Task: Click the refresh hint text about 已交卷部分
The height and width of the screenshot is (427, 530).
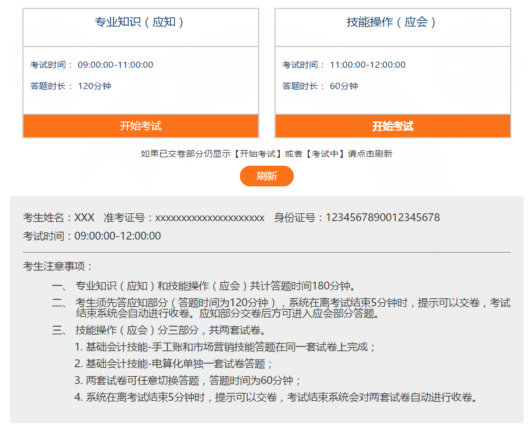Action: pos(267,154)
